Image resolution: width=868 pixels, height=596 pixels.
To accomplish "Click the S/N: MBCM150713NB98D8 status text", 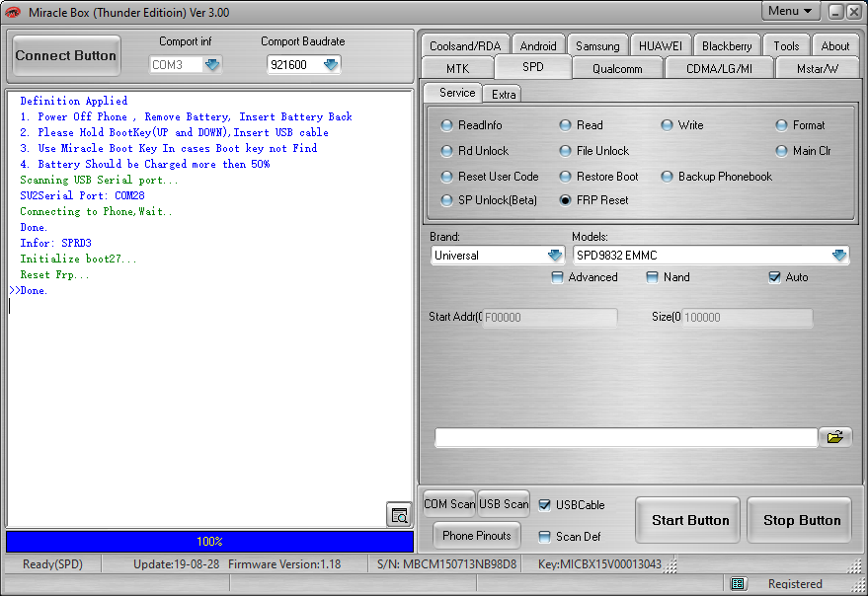I will point(446,564).
